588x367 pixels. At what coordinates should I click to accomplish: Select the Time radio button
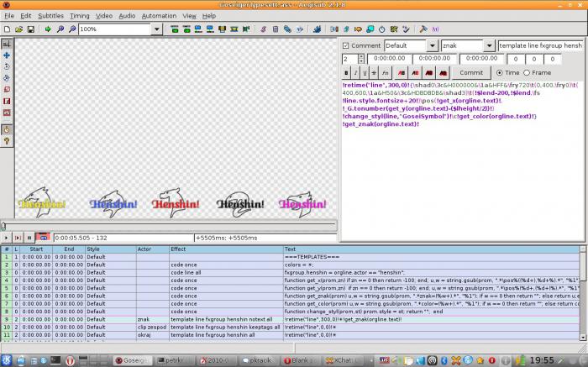[x=500, y=73]
